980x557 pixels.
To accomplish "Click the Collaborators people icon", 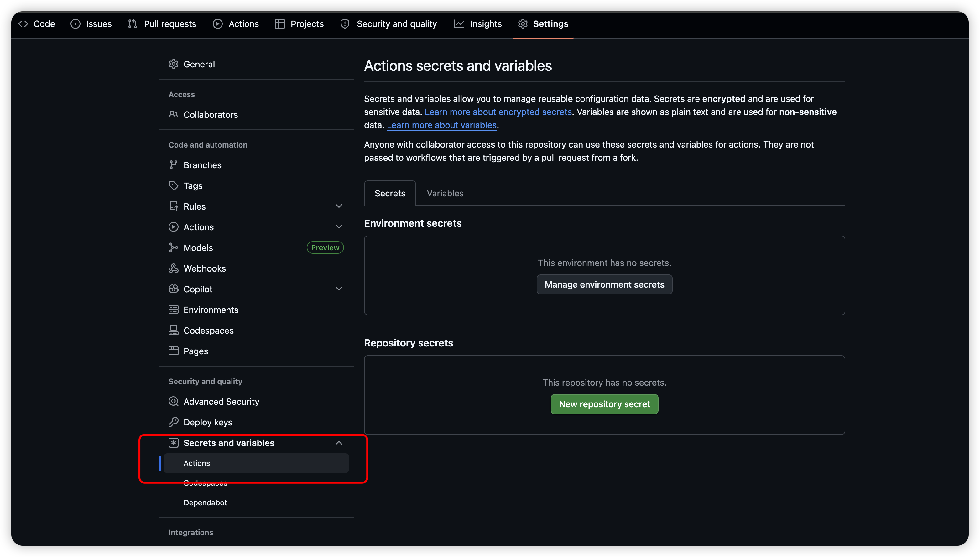I will point(173,114).
